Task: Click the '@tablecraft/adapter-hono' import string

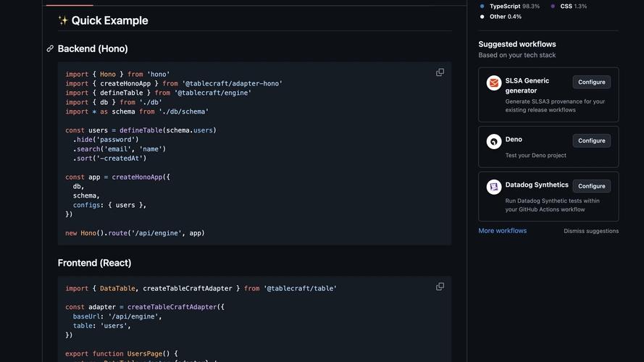Action: pos(232,83)
